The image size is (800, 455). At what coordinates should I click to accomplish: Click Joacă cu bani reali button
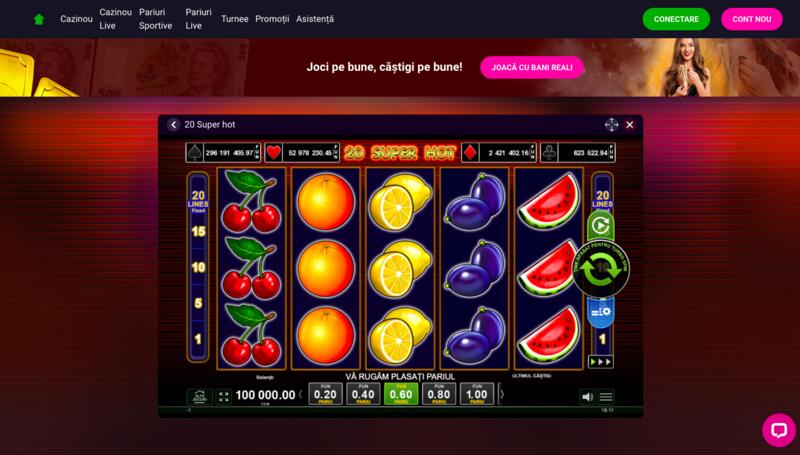point(532,67)
